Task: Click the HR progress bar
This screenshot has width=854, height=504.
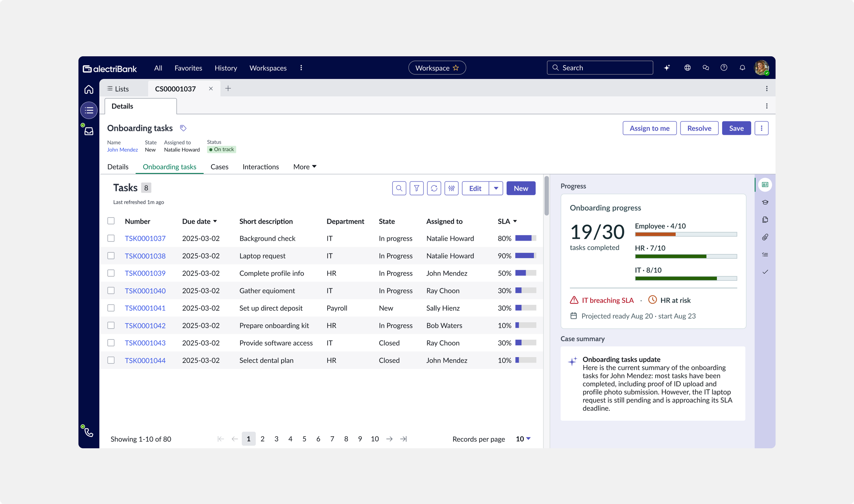Action: [686, 256]
